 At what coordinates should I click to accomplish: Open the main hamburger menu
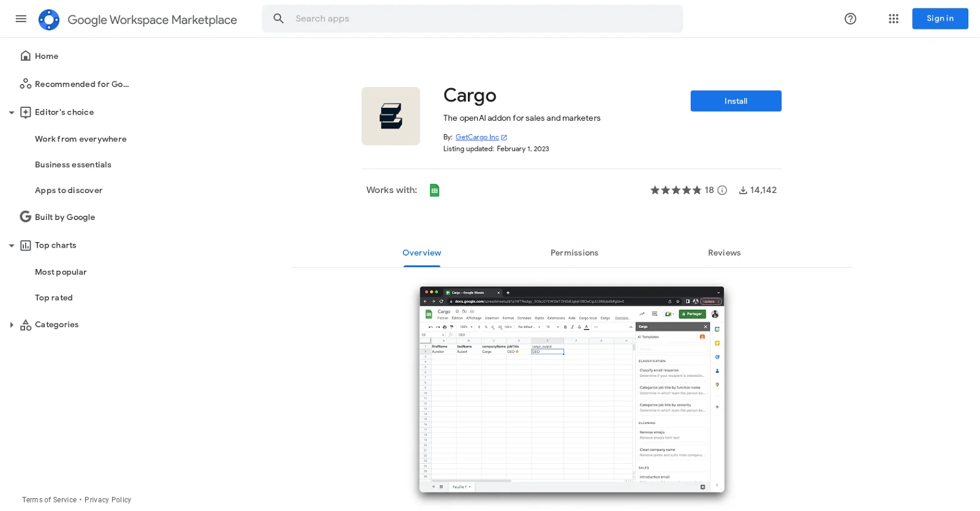(x=21, y=19)
